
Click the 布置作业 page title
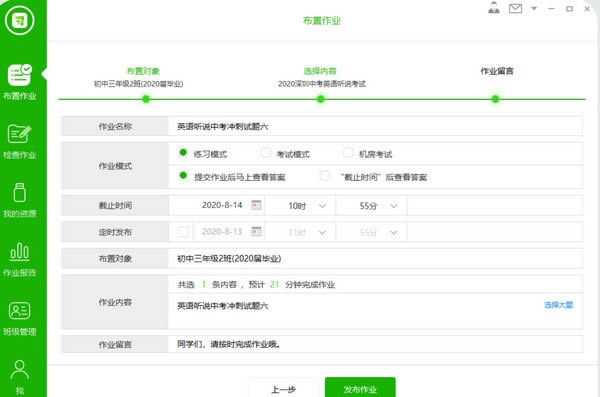coord(322,21)
